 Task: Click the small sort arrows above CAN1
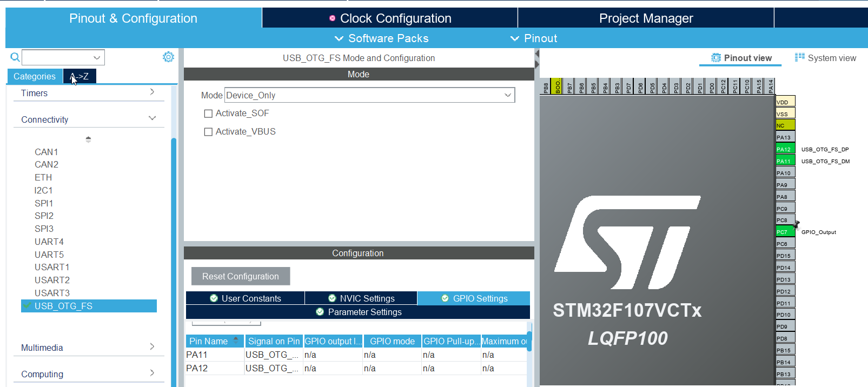[x=88, y=139]
